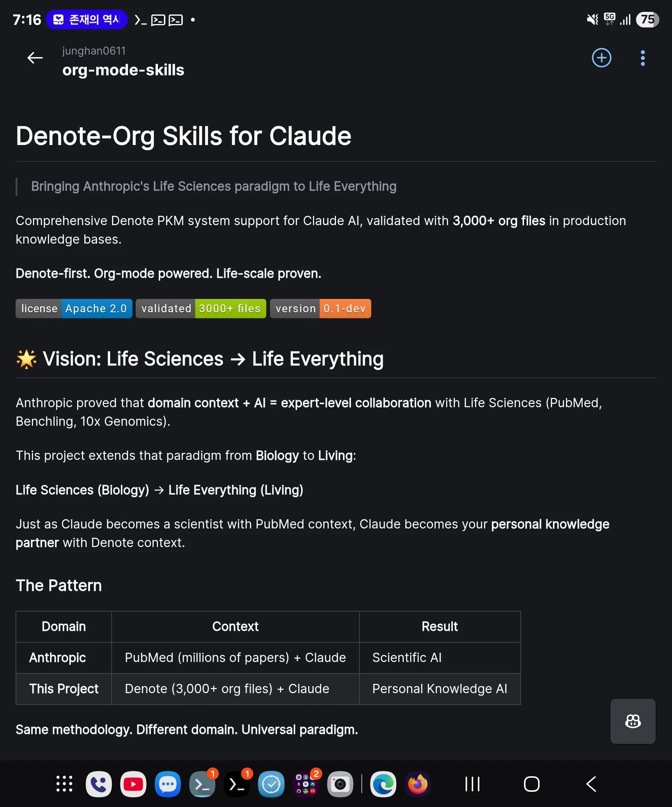Tap the Android recent apps button

(x=472, y=784)
